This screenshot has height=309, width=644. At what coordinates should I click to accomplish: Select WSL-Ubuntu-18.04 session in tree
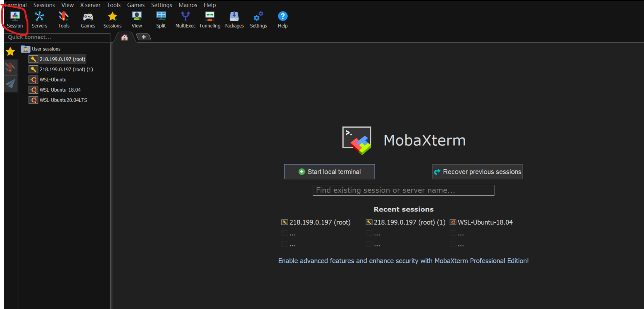[x=55, y=90]
